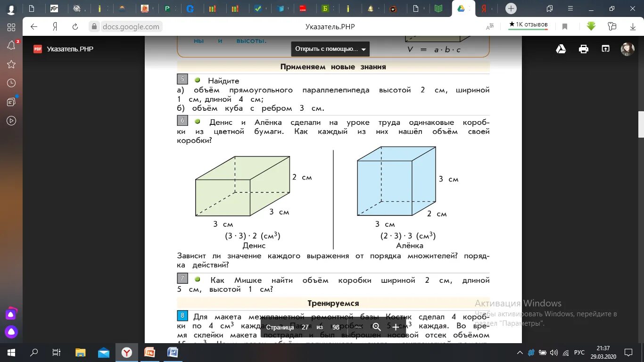
Task: Switch to the tab with green Б icon
Action: tap(325, 8)
